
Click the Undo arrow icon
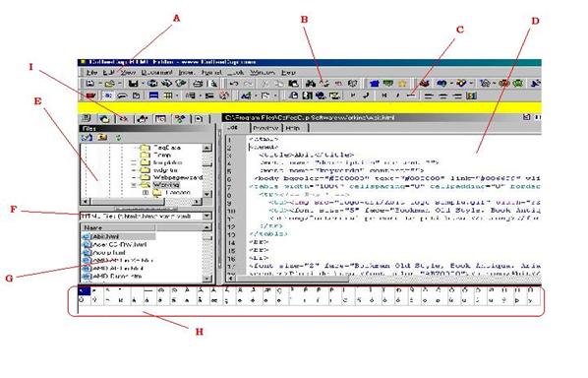pyautogui.click(x=234, y=84)
